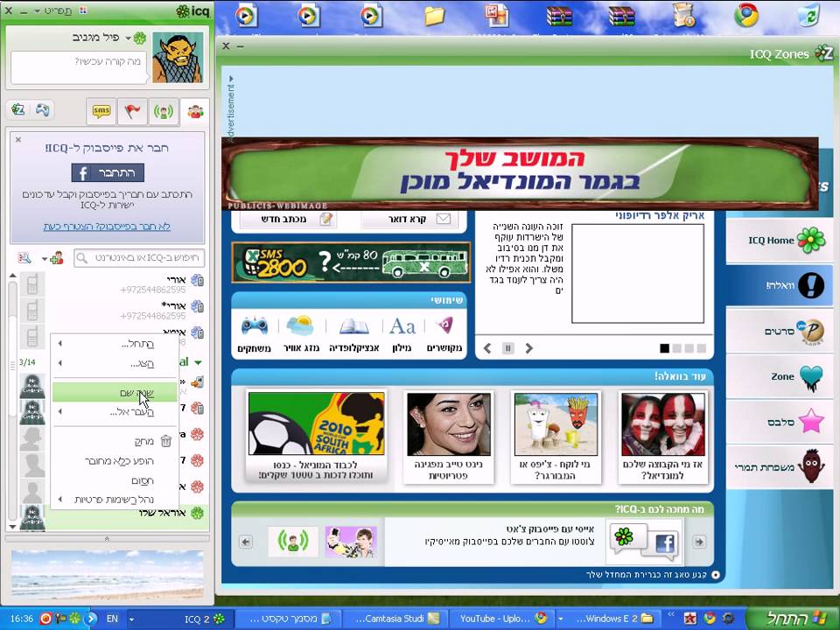840x630 pixels.
Task: Open the games controller icon in ICQ
Action: click(x=42, y=110)
